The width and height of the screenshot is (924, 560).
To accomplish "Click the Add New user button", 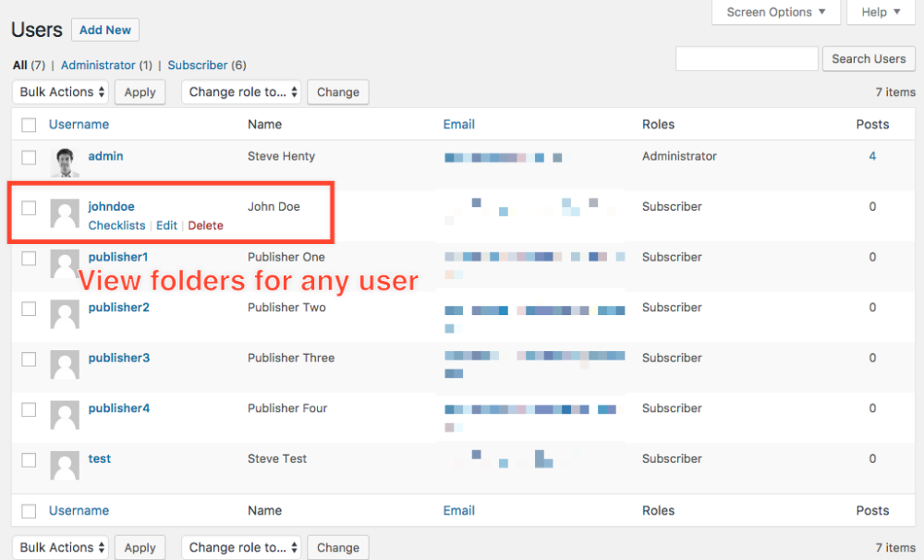I will 105,30.
